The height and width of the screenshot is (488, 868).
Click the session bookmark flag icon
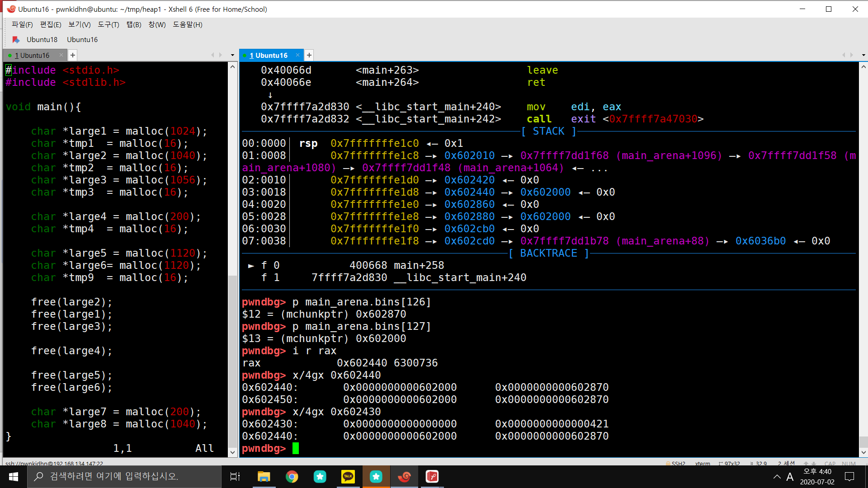coord(16,40)
